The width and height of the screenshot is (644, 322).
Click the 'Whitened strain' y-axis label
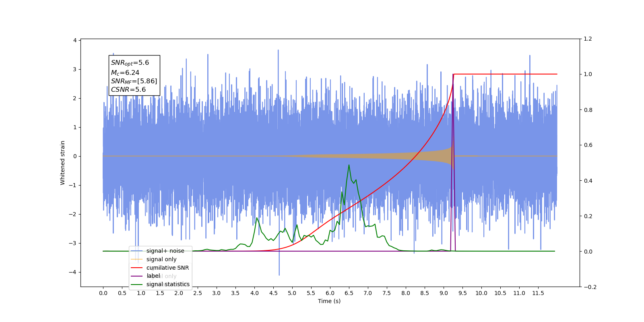[63, 163]
